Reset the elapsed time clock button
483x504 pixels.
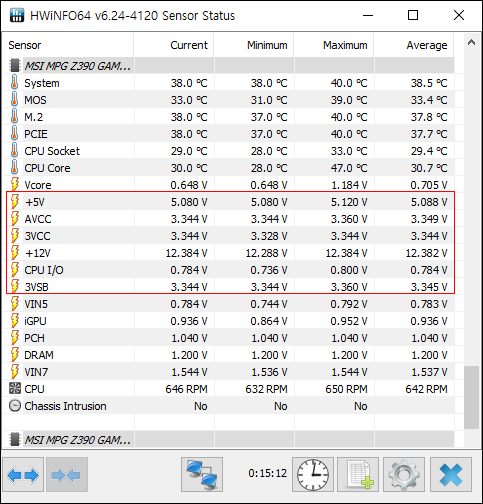pos(313,475)
